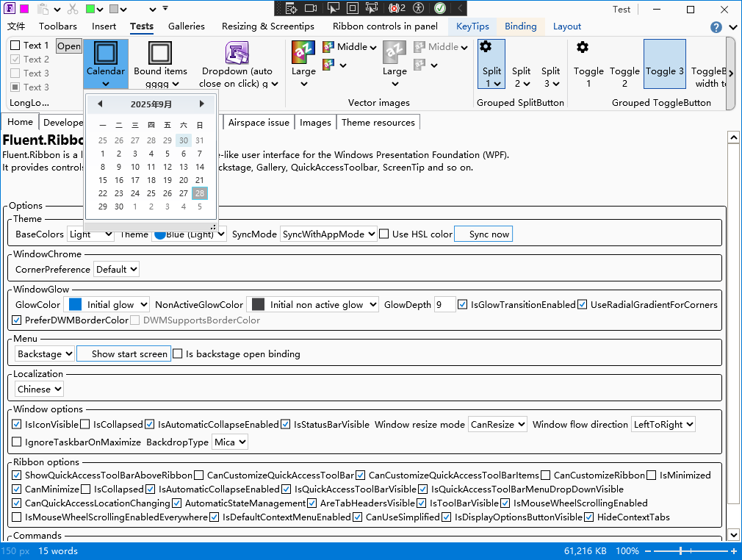The image size is (742, 560).
Task: Click the Bound items ribbon icon
Action: click(x=160, y=52)
